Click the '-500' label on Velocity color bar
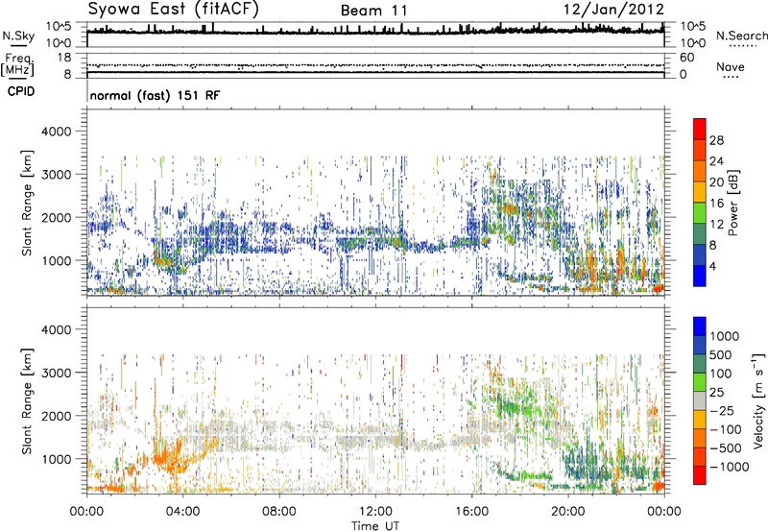The width and height of the screenshot is (768, 532). (x=725, y=447)
